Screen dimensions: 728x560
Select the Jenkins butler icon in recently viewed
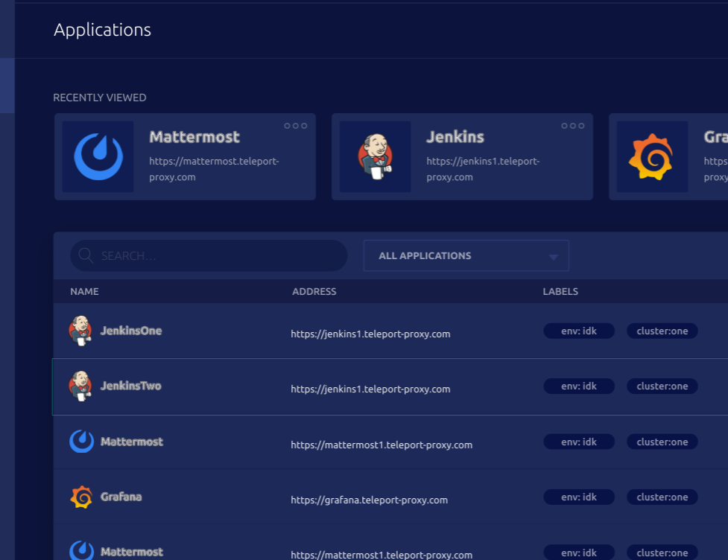tap(376, 156)
